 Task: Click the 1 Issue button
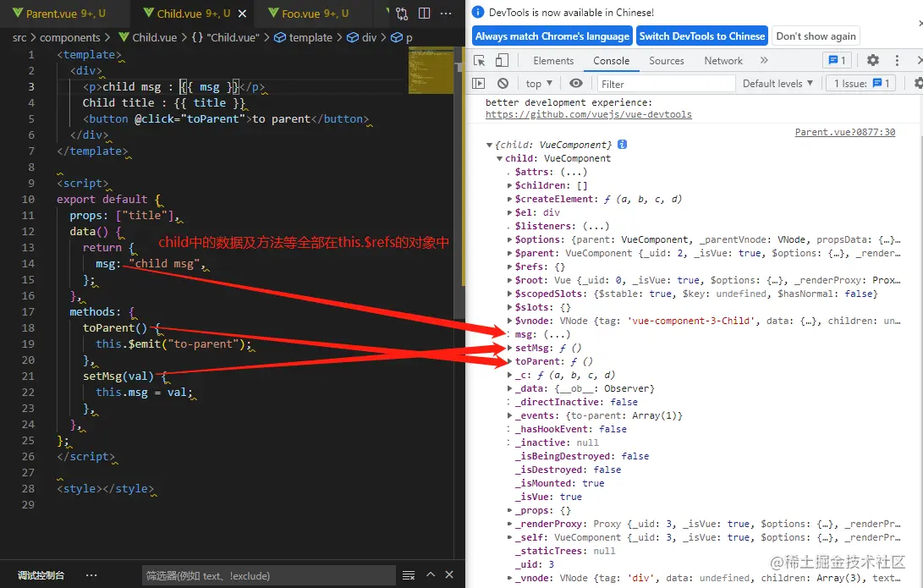(x=860, y=84)
